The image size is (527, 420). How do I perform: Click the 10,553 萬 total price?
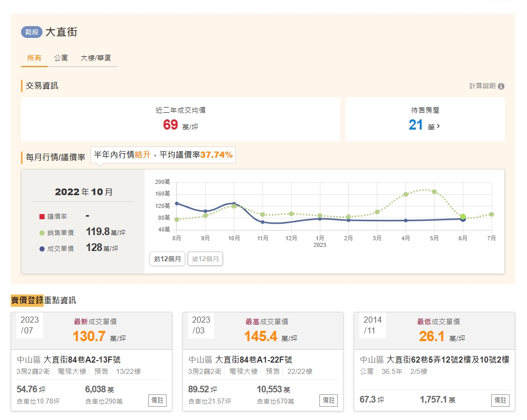click(x=273, y=389)
